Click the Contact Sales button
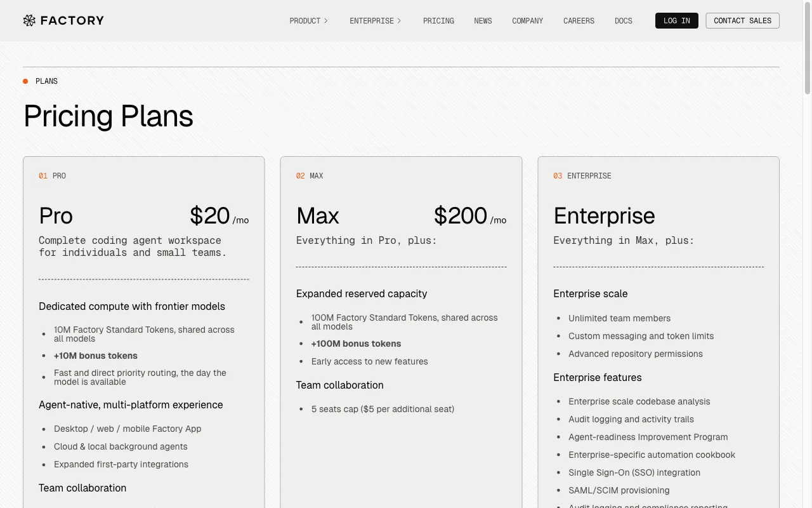Image resolution: width=812 pixels, height=508 pixels. [x=742, y=21]
